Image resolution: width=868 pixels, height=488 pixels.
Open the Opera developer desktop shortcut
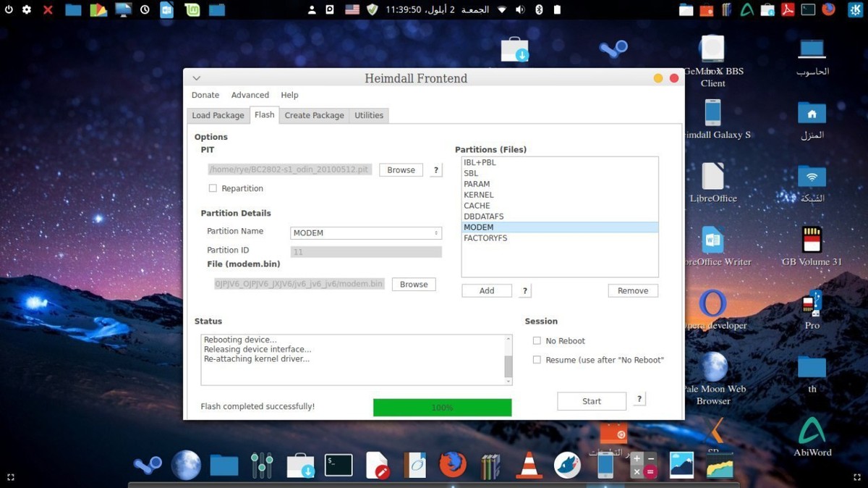pos(712,305)
